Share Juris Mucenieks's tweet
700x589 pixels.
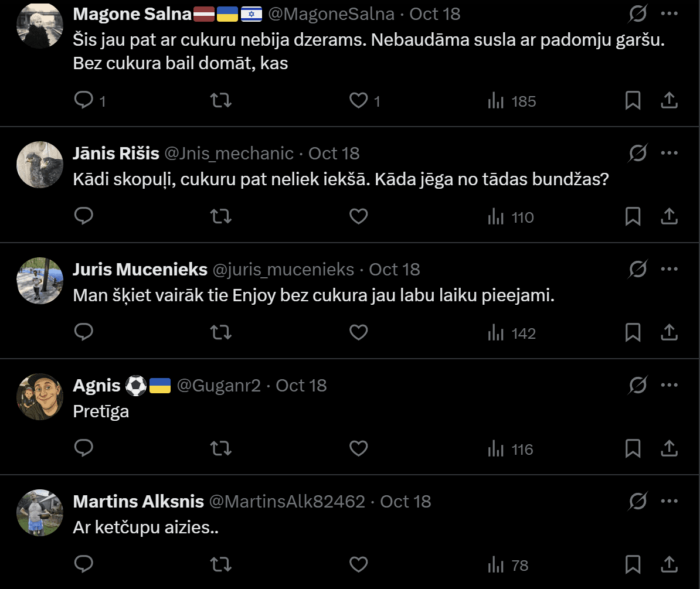coord(669,333)
